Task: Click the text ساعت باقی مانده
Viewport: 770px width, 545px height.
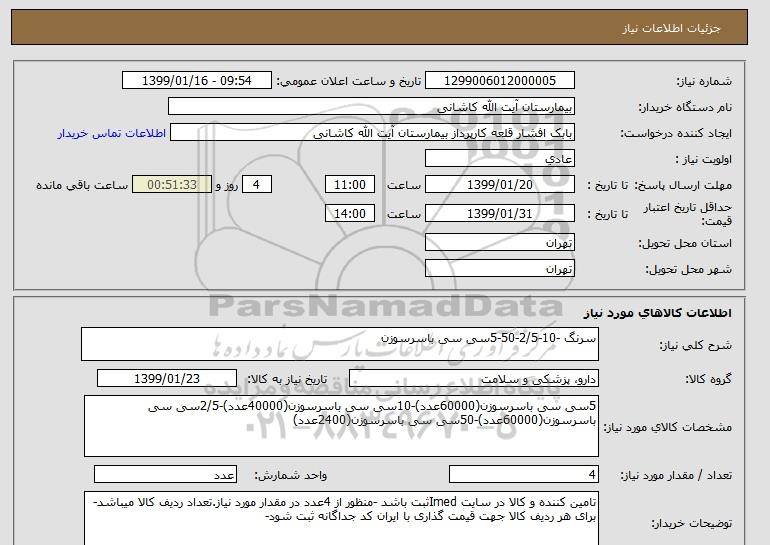Action: tap(82, 185)
